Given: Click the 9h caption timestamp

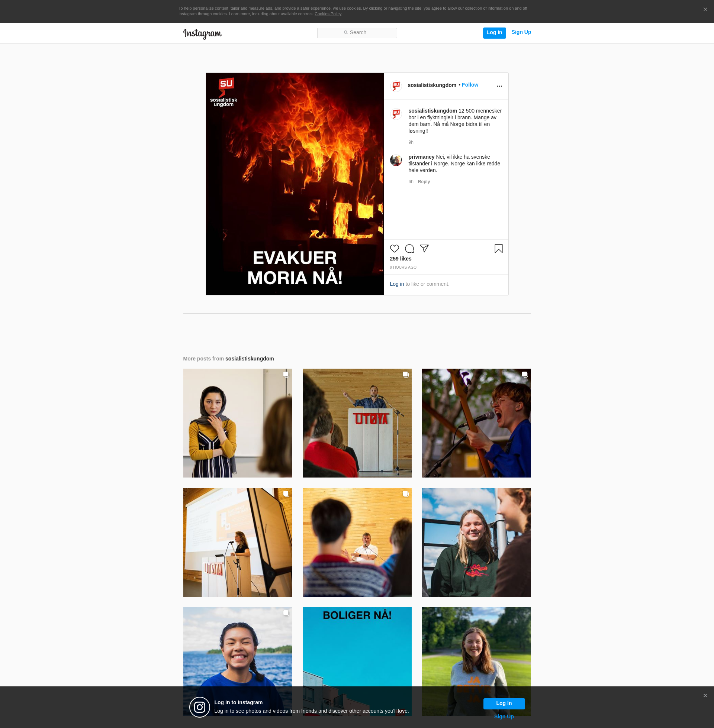Looking at the screenshot, I should [411, 142].
